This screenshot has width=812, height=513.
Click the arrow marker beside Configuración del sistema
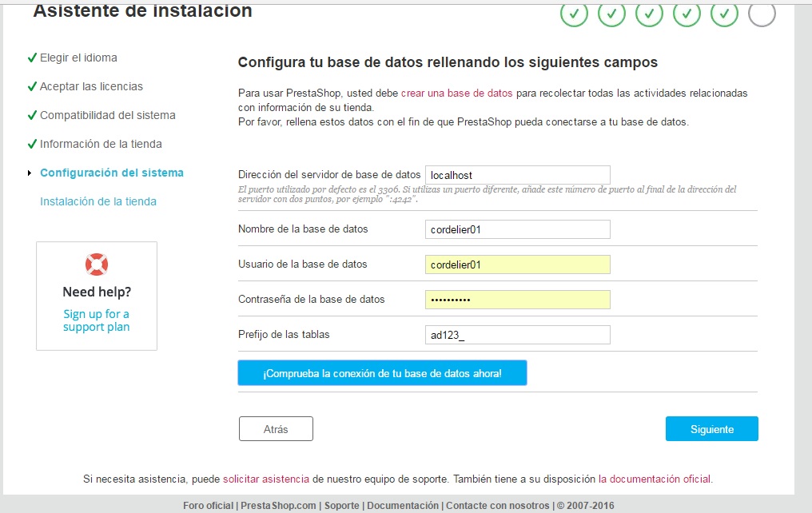tap(30, 173)
